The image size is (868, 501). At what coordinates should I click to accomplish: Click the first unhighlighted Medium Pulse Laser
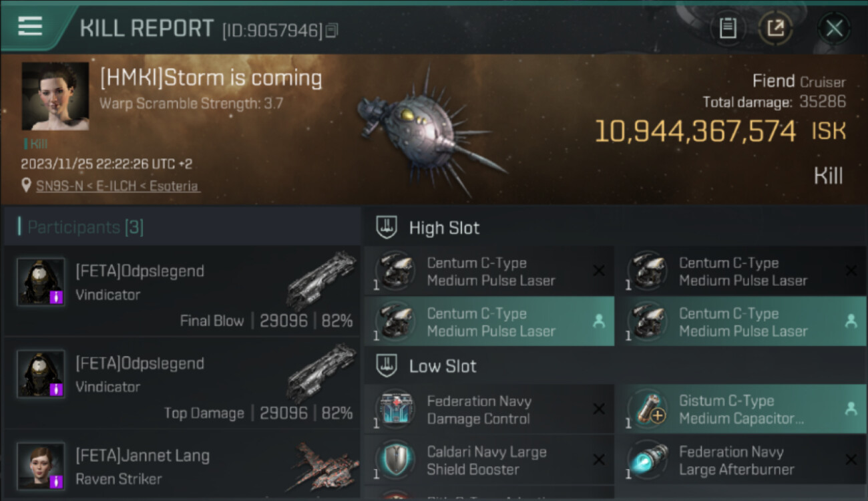click(x=489, y=271)
